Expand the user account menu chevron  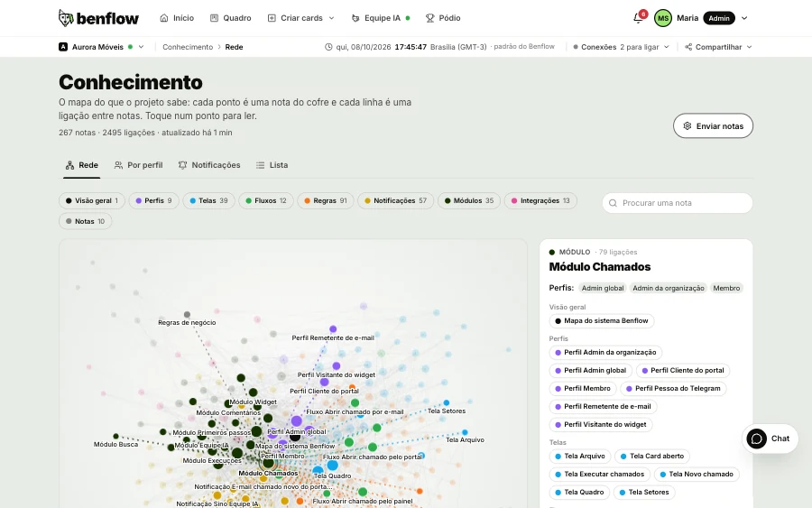(744, 18)
